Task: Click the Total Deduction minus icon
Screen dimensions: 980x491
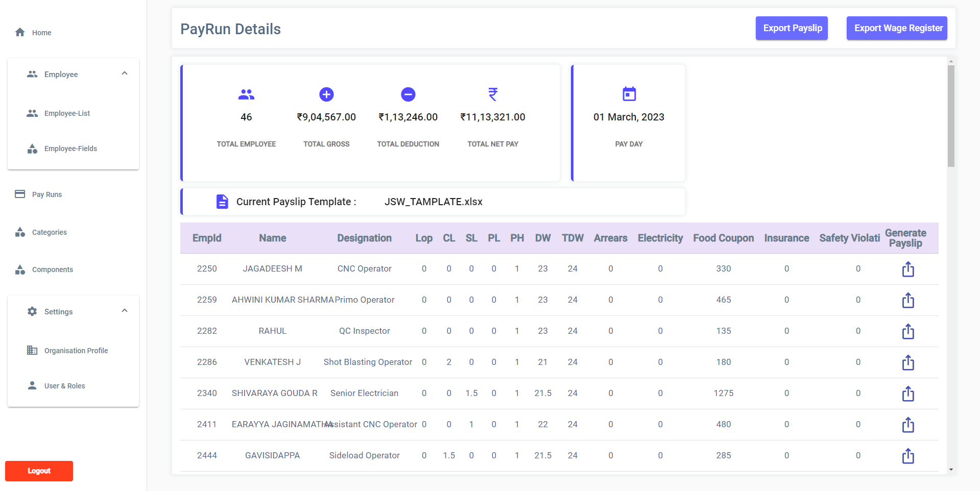Action: pyautogui.click(x=408, y=94)
